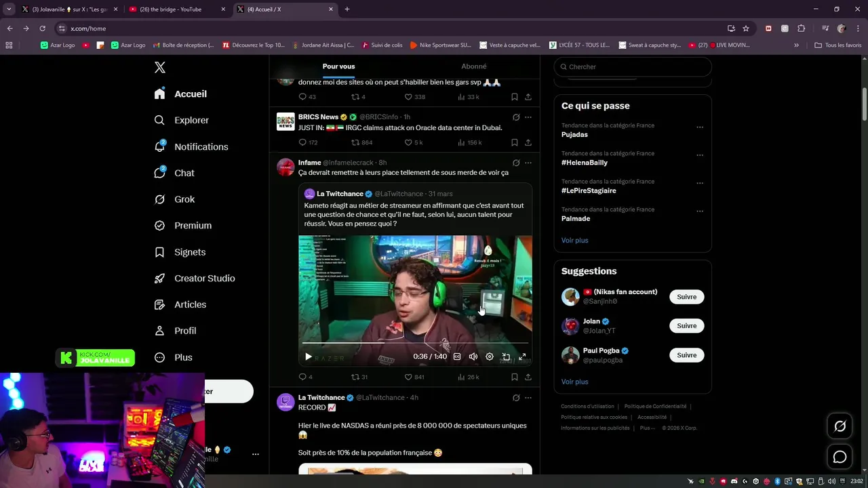Follow Paul Pogba account
The image size is (868, 488).
[686, 355]
